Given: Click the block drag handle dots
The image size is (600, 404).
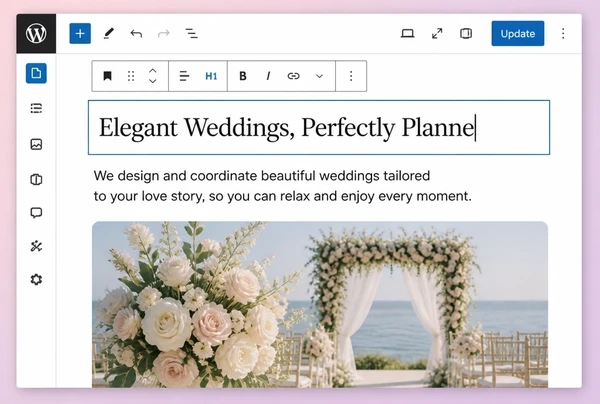Looking at the screenshot, I should [131, 76].
